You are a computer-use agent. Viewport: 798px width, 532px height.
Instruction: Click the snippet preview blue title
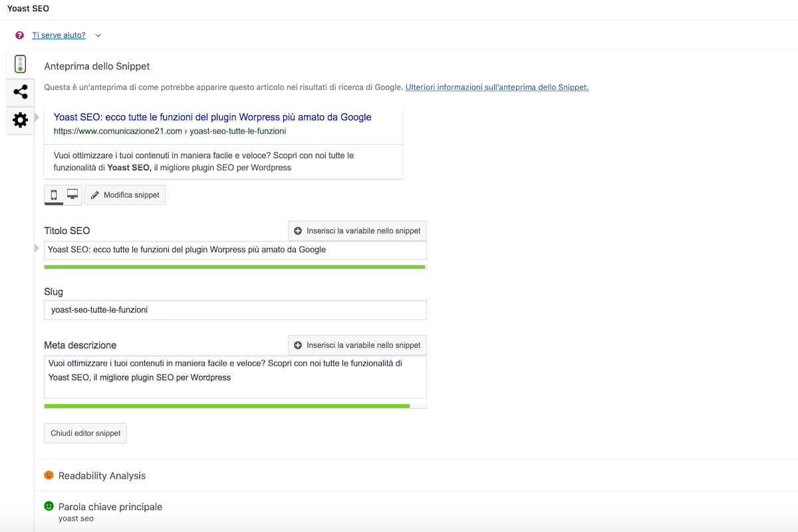(x=212, y=117)
